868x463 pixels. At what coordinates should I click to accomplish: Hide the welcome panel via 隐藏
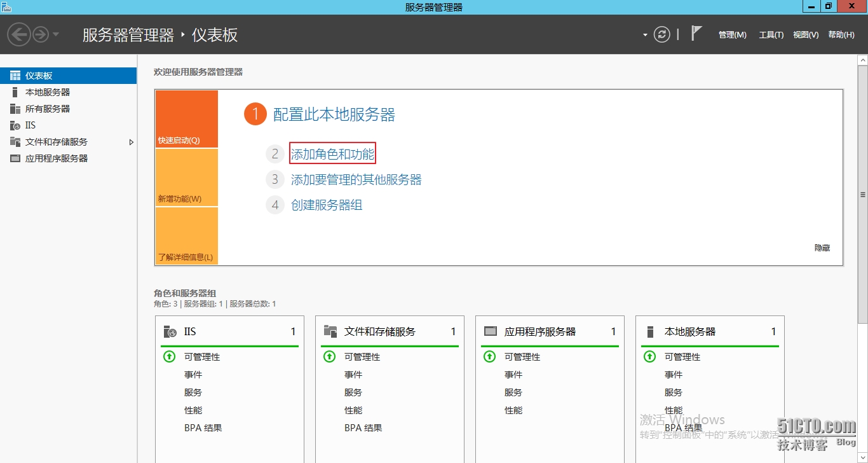[x=822, y=247]
